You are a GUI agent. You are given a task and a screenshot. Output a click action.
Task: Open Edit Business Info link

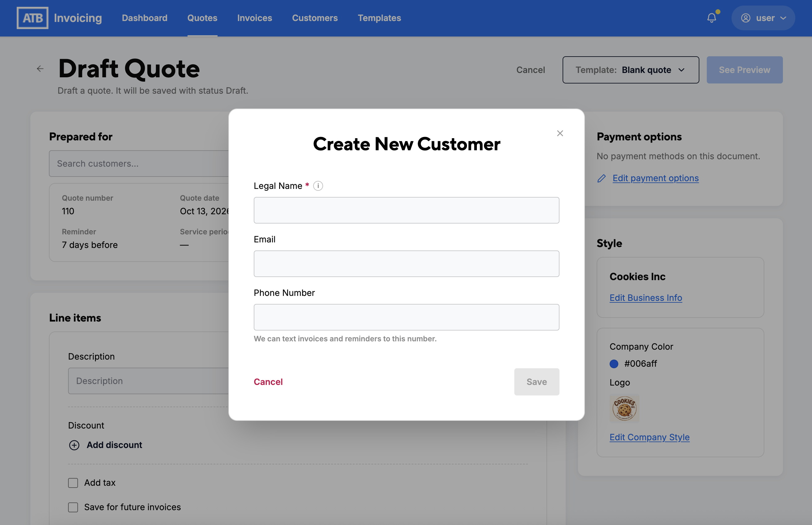point(646,298)
